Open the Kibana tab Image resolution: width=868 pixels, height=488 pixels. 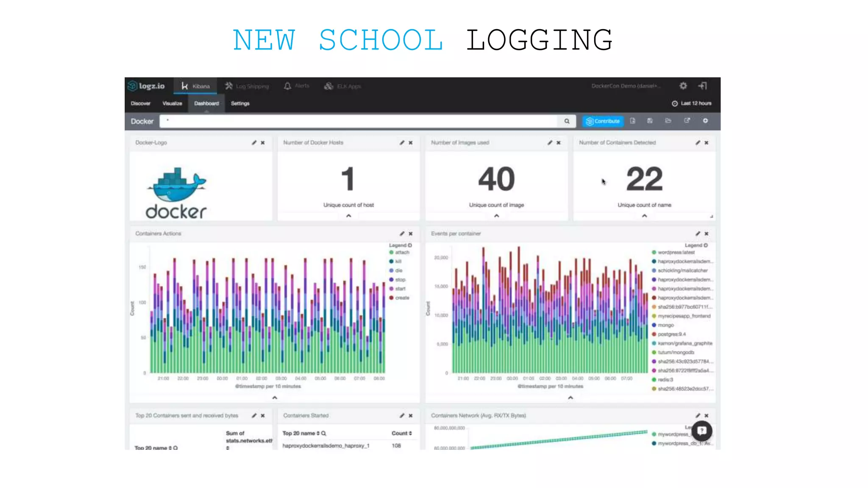[195, 86]
